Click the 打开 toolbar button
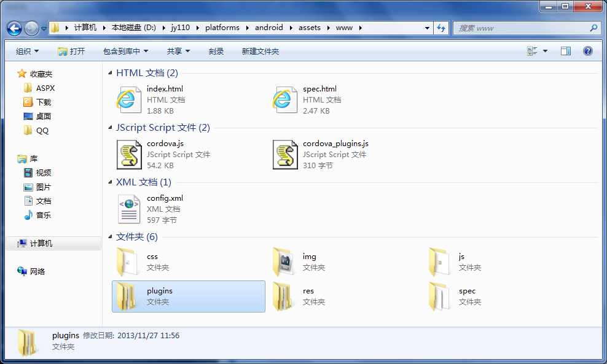Image resolution: width=607 pixels, height=364 pixels. tap(71, 51)
